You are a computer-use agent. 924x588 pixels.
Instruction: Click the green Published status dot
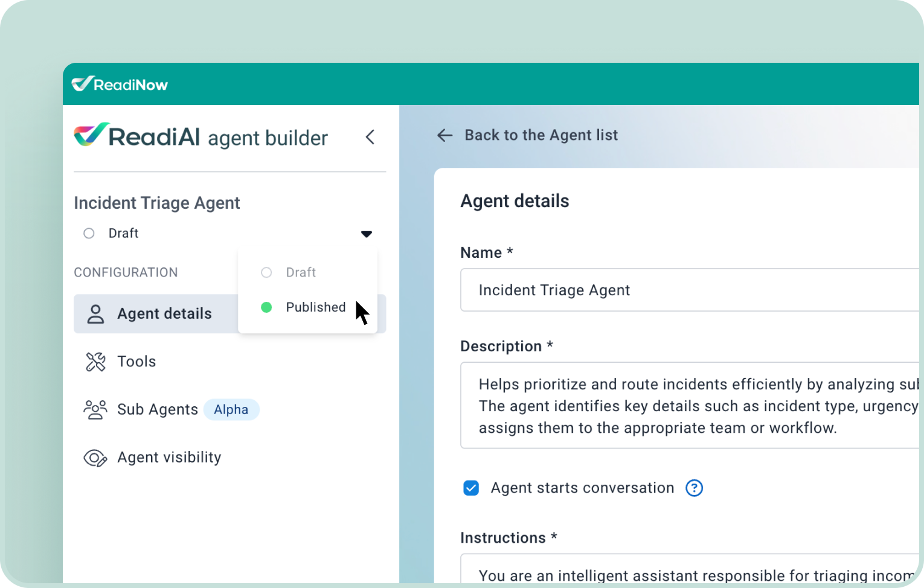click(x=266, y=307)
